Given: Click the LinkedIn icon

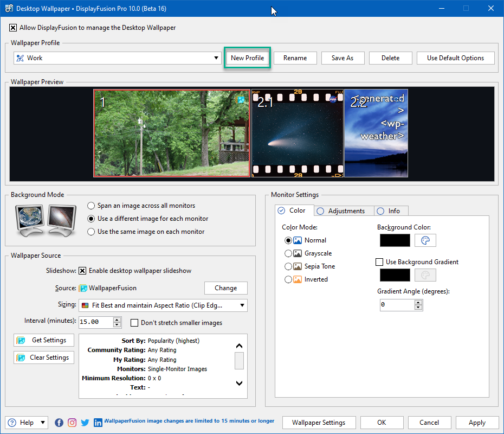Looking at the screenshot, I should 98,423.
